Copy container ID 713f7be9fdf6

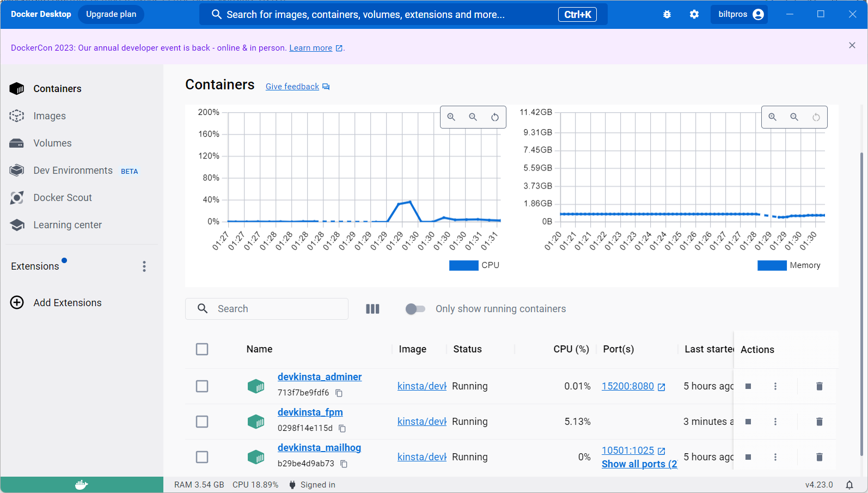339,393
